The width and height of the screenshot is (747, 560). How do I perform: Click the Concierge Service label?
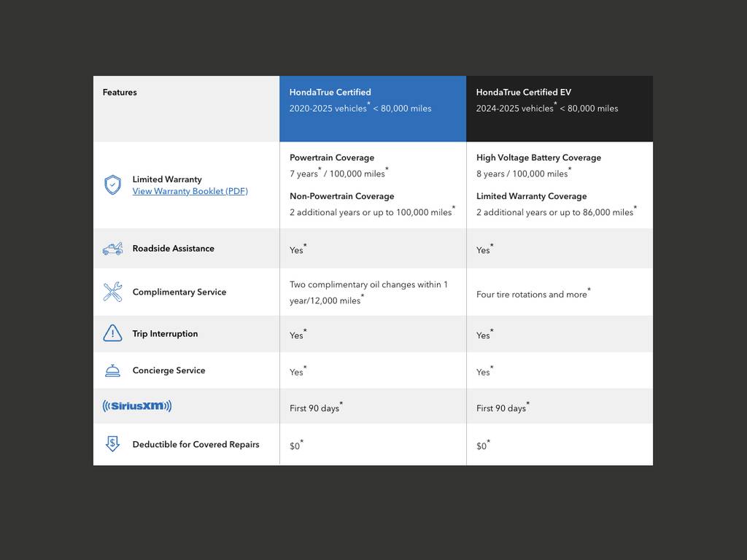pos(169,370)
